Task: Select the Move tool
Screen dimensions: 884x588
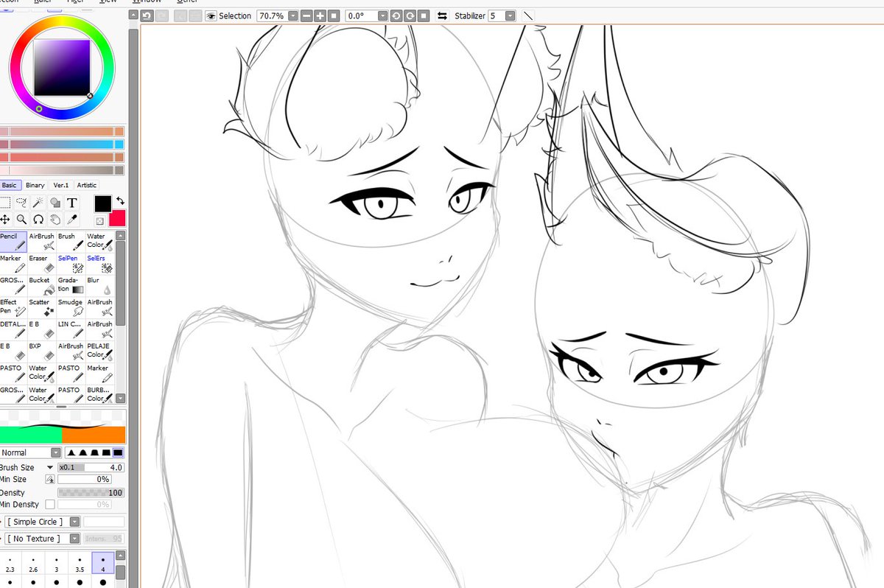Action: click(5, 219)
